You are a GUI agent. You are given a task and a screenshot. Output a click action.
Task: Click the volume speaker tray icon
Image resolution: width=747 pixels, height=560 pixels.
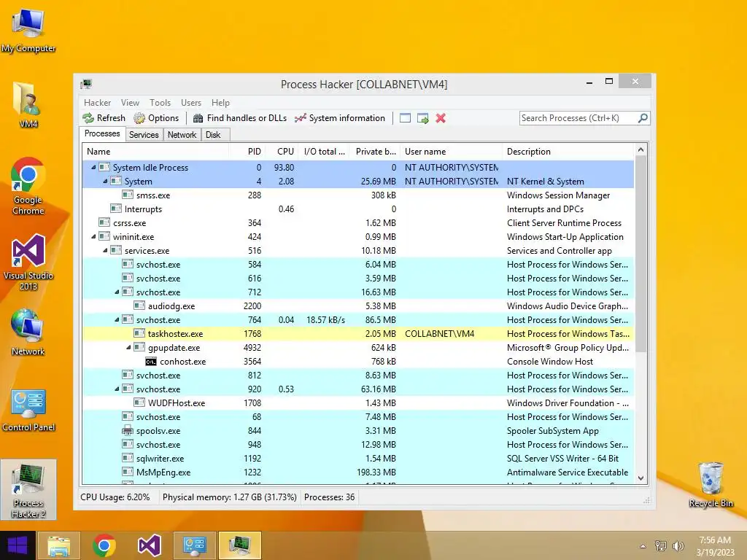coord(678,546)
